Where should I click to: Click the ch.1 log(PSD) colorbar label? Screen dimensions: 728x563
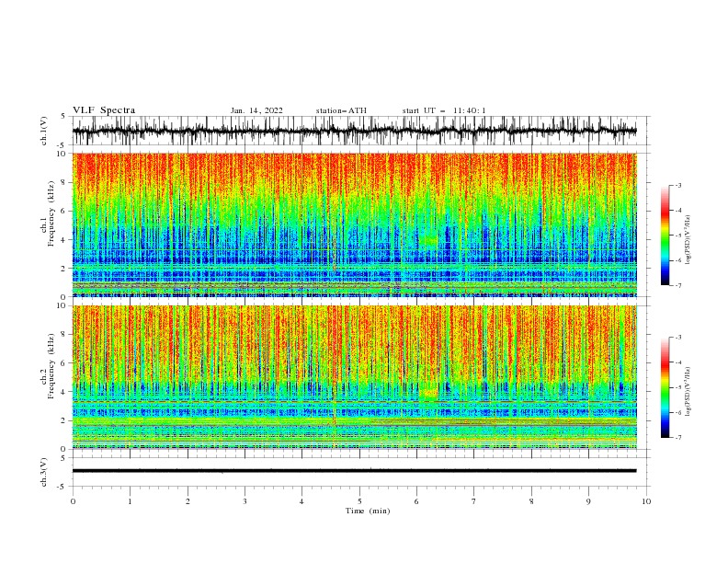pyautogui.click(x=688, y=240)
